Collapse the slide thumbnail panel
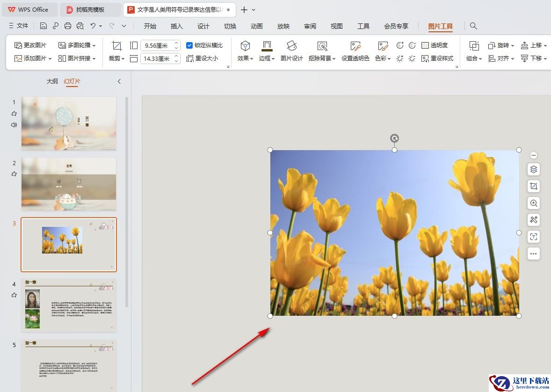551x392 pixels. click(x=119, y=81)
